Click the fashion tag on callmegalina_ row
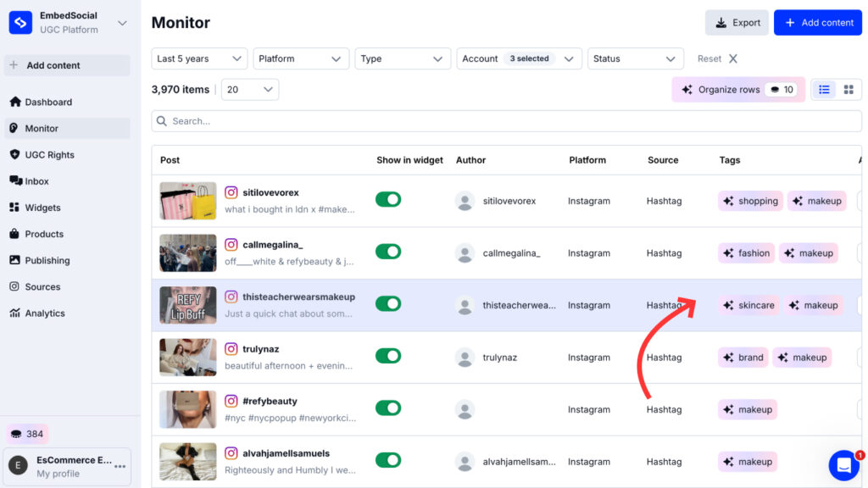Image resolution: width=868 pixels, height=488 pixels. [746, 252]
